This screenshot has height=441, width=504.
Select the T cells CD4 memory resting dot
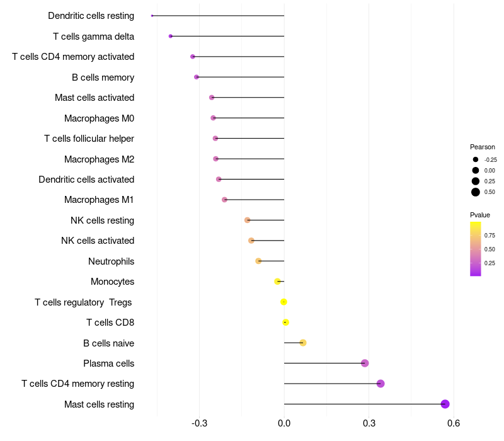click(381, 384)
